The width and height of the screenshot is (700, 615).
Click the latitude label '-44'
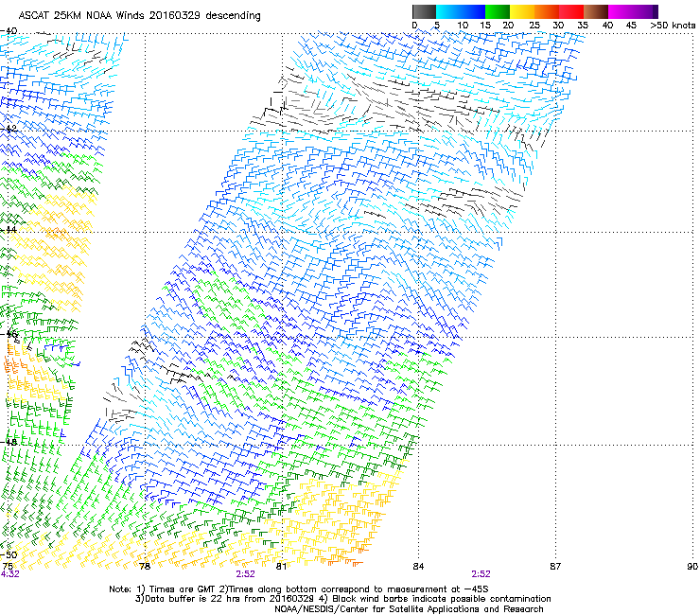tap(9, 230)
